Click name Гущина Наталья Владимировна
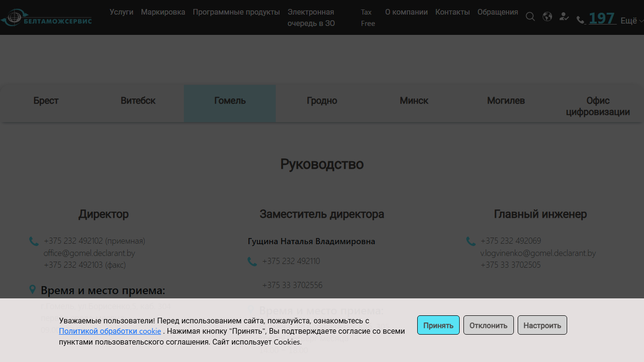Viewport: 644px width, 362px height. pos(311,241)
